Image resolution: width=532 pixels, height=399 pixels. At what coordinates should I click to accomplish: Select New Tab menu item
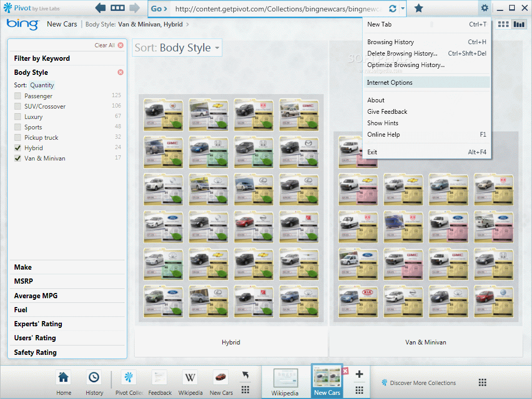pyautogui.click(x=427, y=24)
